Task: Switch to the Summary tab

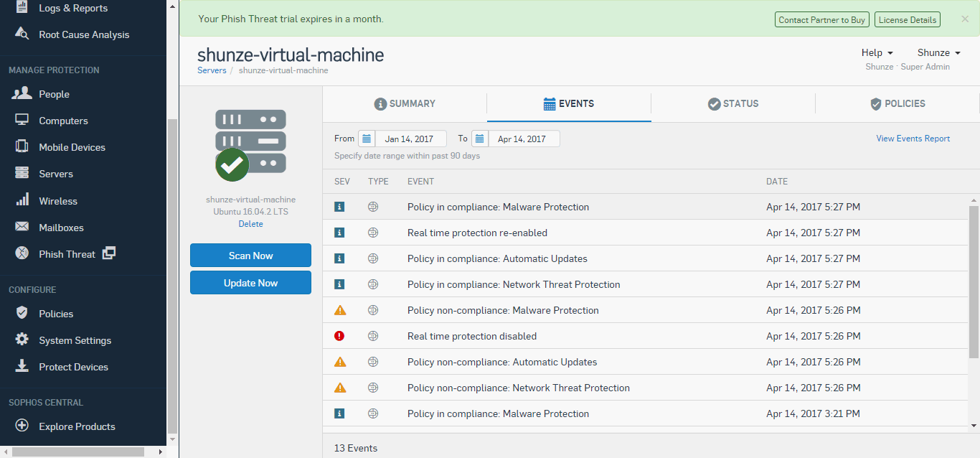Action: (405, 103)
